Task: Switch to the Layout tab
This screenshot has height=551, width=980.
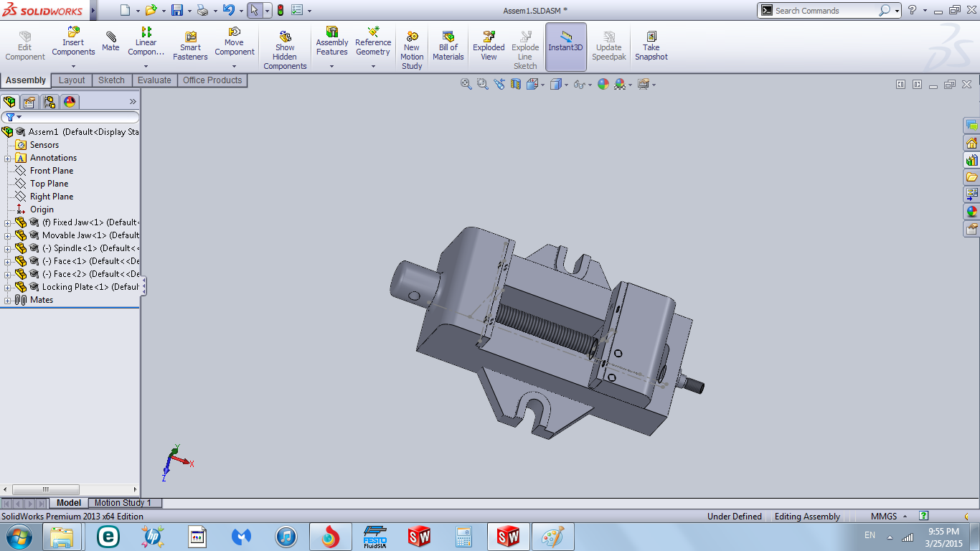Action: click(72, 80)
